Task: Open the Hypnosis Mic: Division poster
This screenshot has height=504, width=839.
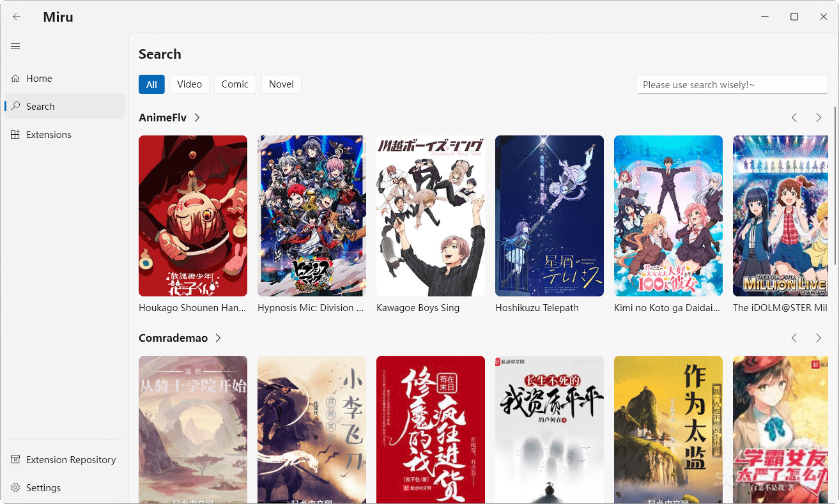Action: (x=312, y=216)
